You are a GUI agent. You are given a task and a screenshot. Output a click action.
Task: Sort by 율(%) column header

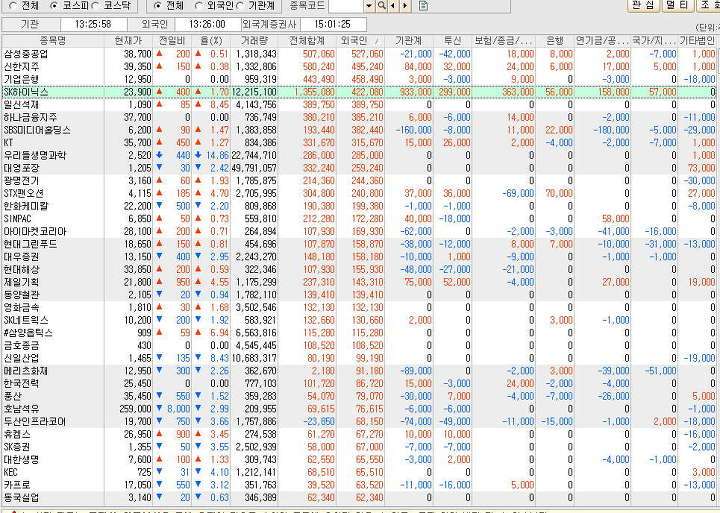[x=211, y=40]
